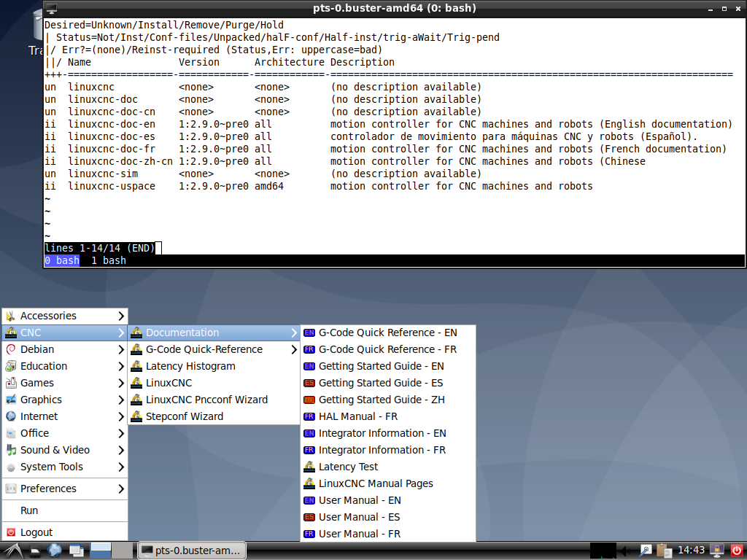Click the red power logout icon in panel

(x=737, y=551)
